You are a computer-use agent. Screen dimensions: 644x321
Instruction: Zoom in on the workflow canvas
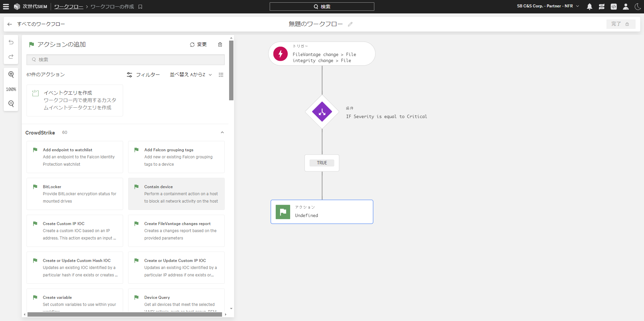(x=11, y=74)
